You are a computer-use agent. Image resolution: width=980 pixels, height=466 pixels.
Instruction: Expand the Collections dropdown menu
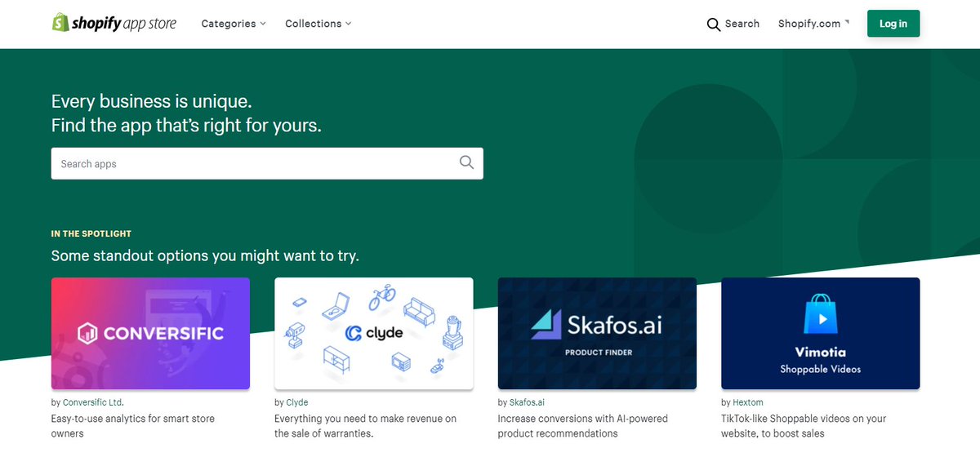[318, 24]
